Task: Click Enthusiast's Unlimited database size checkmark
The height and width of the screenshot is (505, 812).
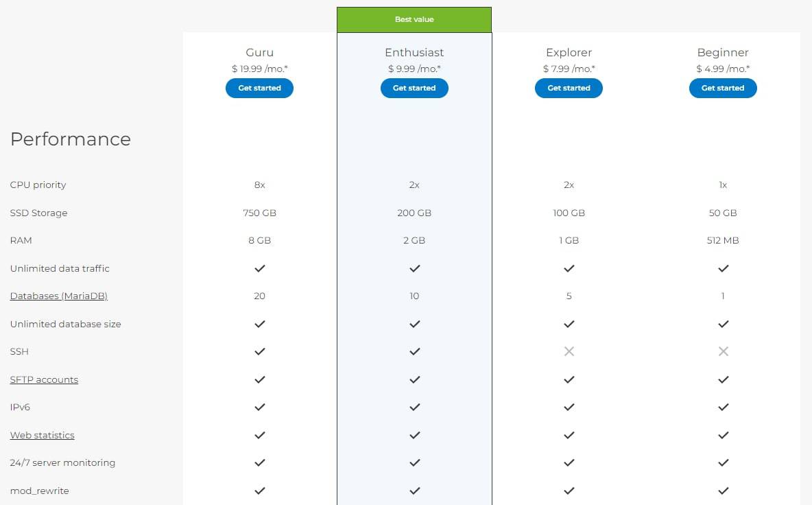Action: pyautogui.click(x=415, y=324)
